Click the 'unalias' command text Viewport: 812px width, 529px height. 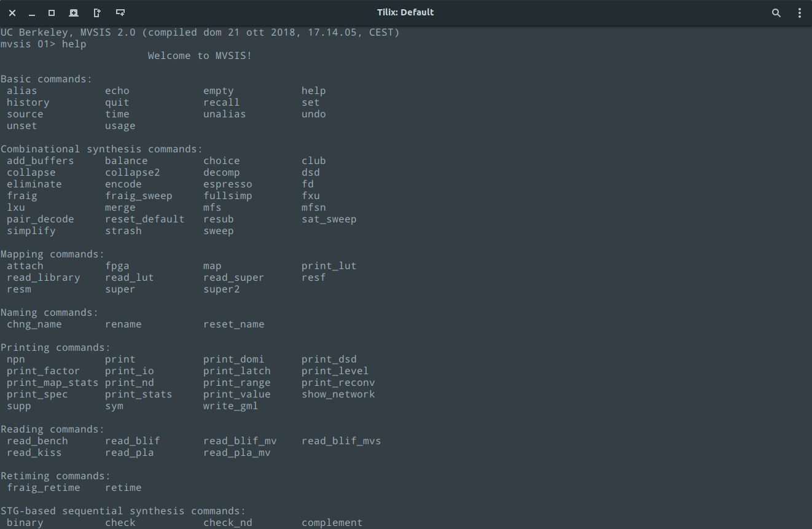pos(225,114)
